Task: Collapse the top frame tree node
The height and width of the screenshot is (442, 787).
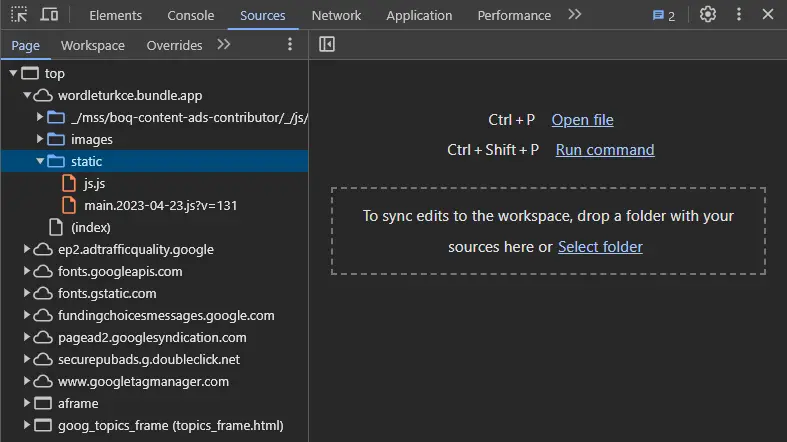Action: coord(14,73)
